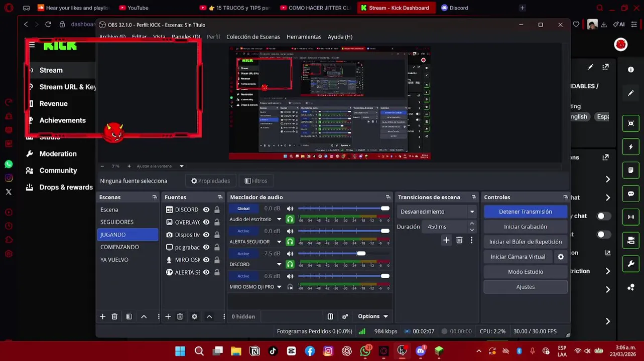Unlock the MIRO OSM source padlock
The width and height of the screenshot is (644, 361).
[217, 260]
